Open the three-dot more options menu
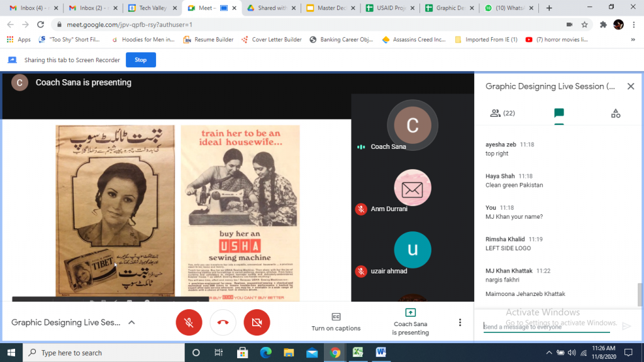The height and width of the screenshot is (362, 644). pyautogui.click(x=460, y=322)
